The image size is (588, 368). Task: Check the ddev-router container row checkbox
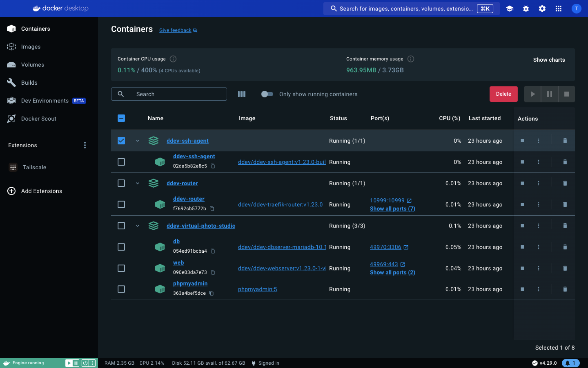click(x=121, y=205)
